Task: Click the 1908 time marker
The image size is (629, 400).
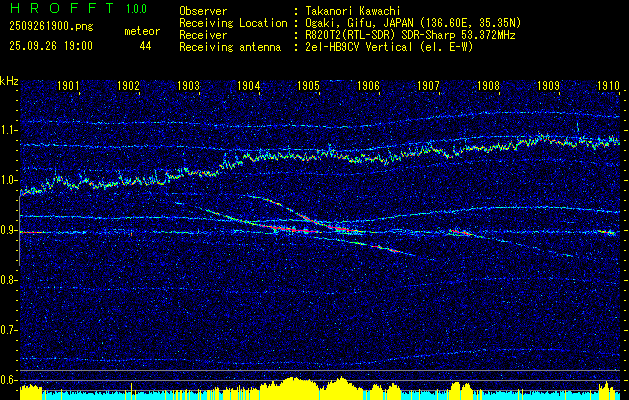Action: click(x=489, y=85)
